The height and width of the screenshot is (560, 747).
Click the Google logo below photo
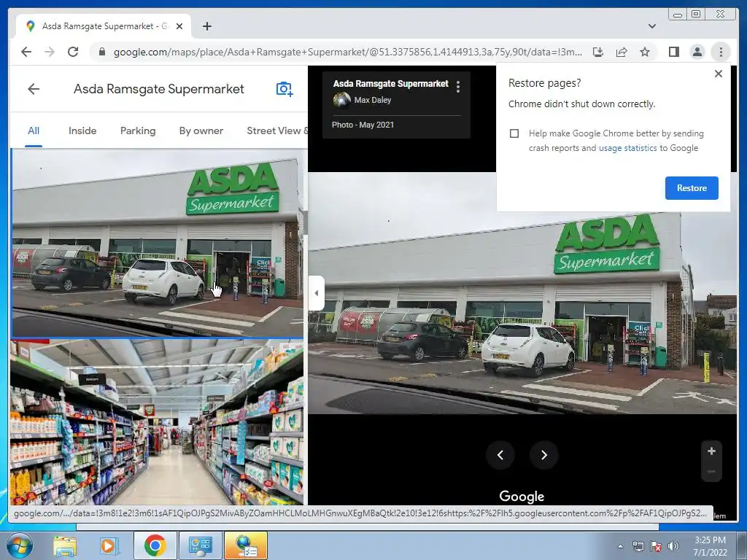click(x=522, y=496)
